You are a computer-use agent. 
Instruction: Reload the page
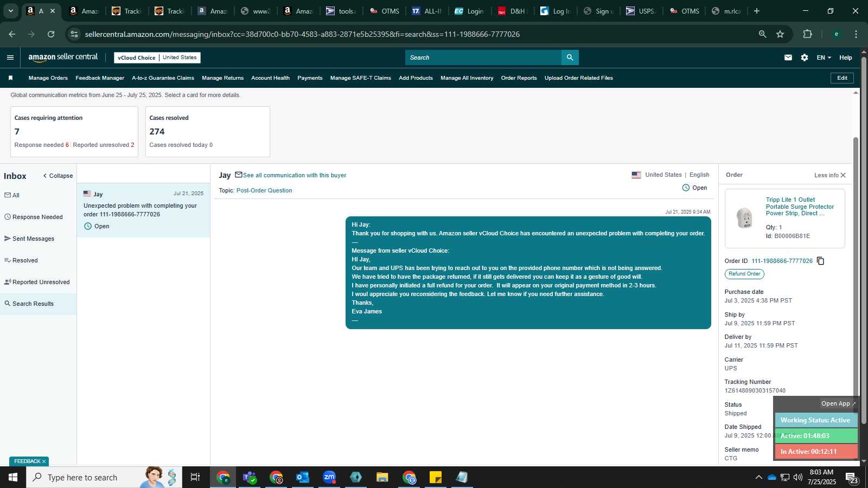pyautogui.click(x=51, y=34)
